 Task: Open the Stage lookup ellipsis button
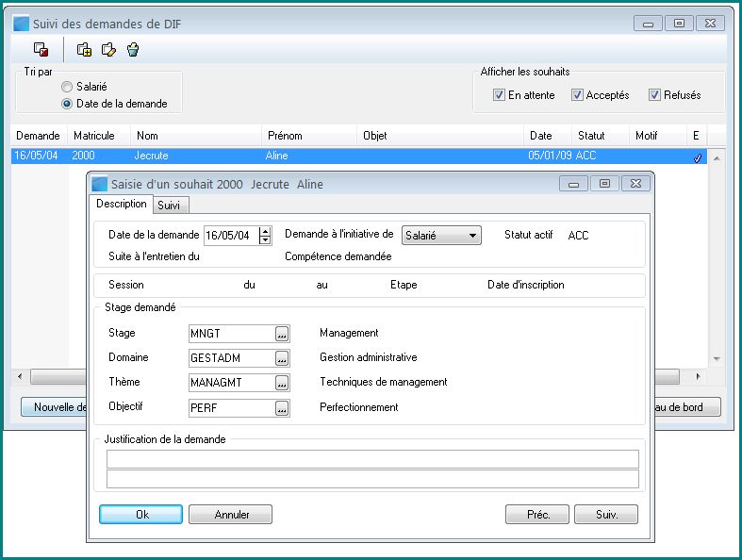[281, 334]
